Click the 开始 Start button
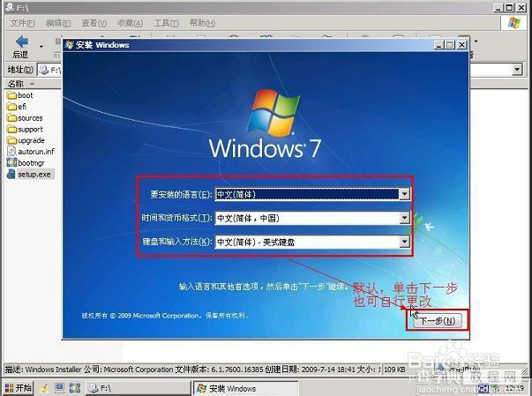Image resolution: width=532 pixels, height=396 pixels. (19, 388)
